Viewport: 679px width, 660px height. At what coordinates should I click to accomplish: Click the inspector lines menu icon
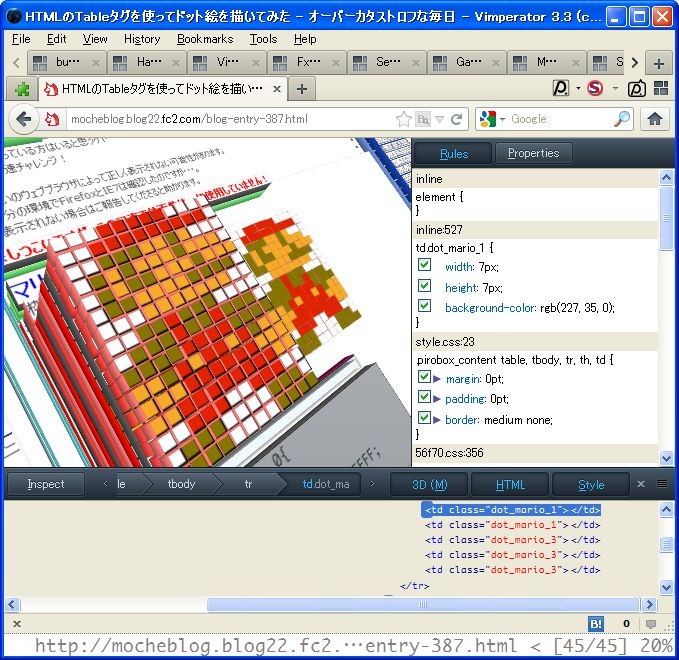click(662, 484)
